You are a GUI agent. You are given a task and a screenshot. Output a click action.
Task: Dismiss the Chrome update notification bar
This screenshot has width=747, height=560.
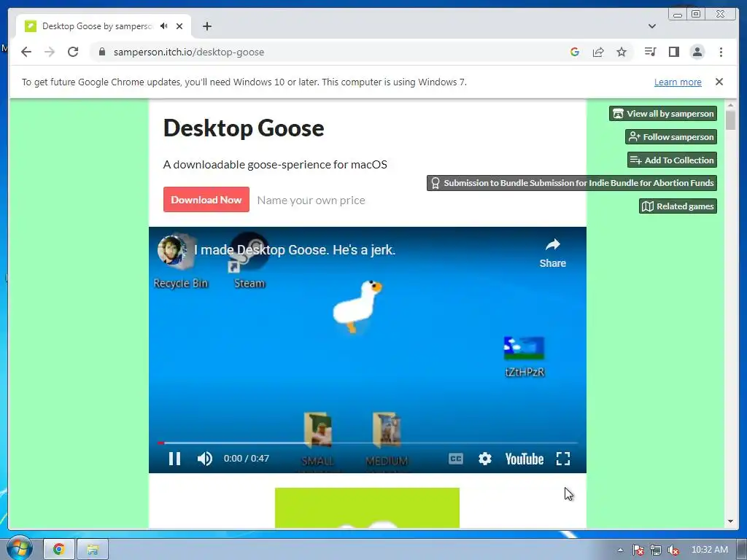point(719,82)
